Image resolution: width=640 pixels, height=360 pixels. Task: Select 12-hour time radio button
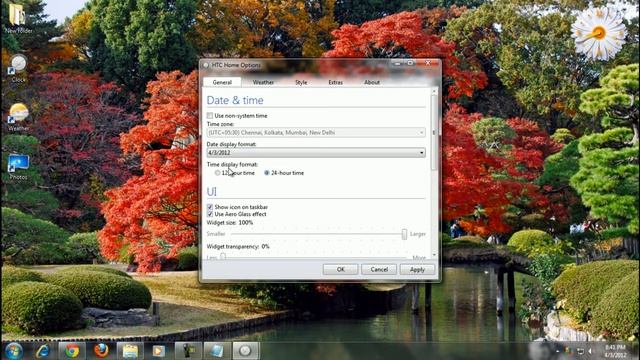(218, 173)
